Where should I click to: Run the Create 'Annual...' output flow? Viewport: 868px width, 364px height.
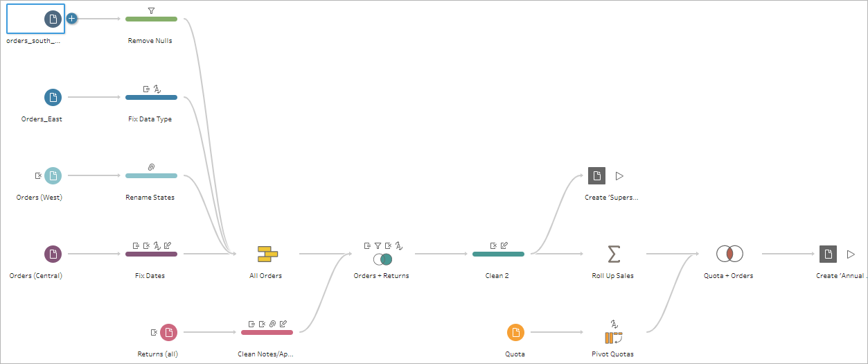click(x=851, y=254)
